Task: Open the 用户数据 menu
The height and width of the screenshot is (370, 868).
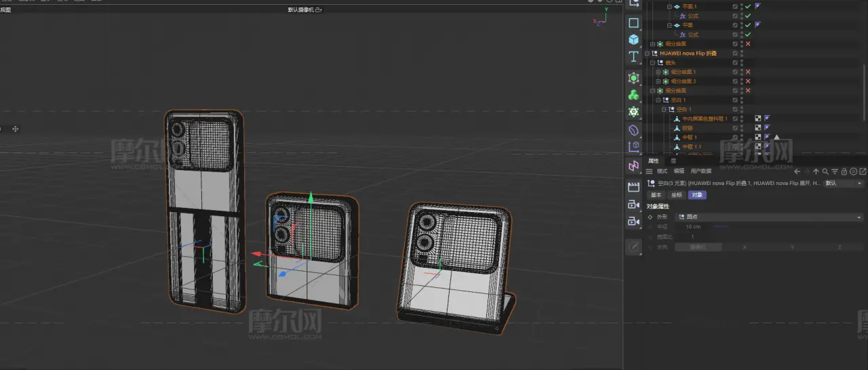Action: [701, 171]
